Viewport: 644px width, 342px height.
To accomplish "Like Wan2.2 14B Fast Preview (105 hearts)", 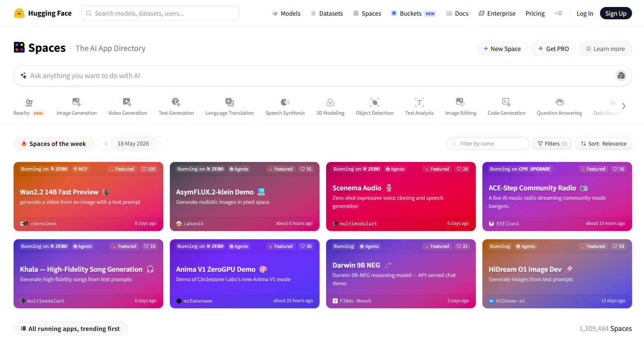I will pos(148,169).
